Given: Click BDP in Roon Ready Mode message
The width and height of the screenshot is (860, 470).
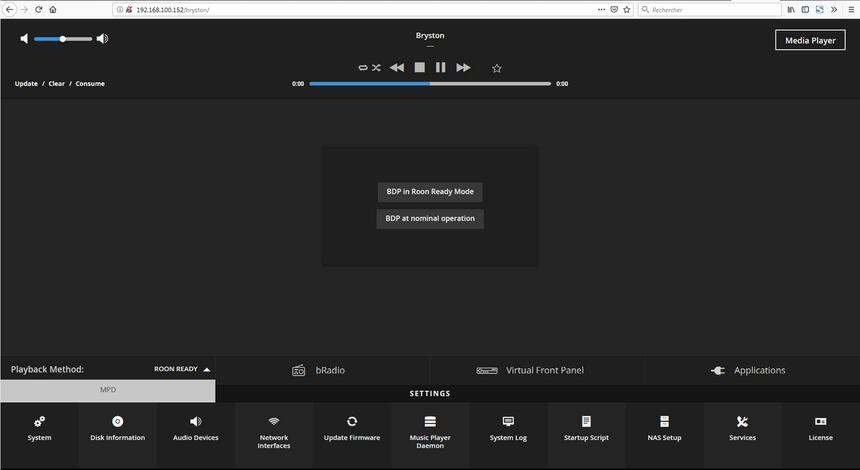Looking at the screenshot, I should 430,191.
